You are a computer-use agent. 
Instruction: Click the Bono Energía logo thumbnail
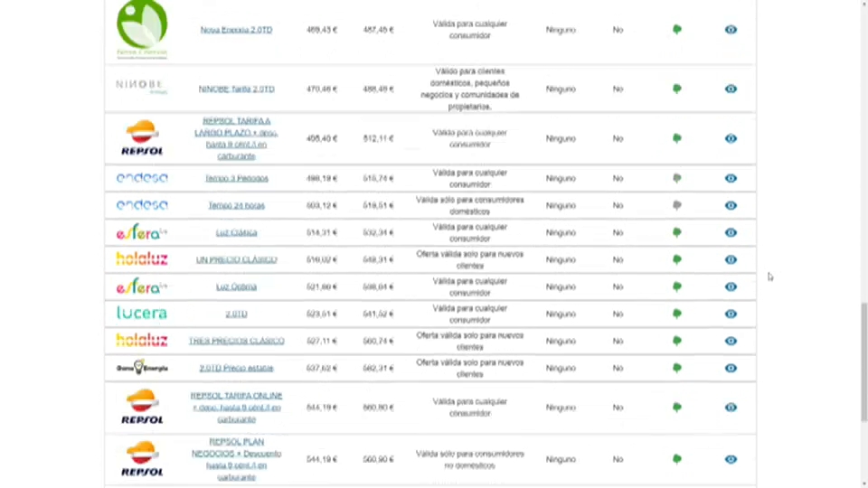coord(142,368)
